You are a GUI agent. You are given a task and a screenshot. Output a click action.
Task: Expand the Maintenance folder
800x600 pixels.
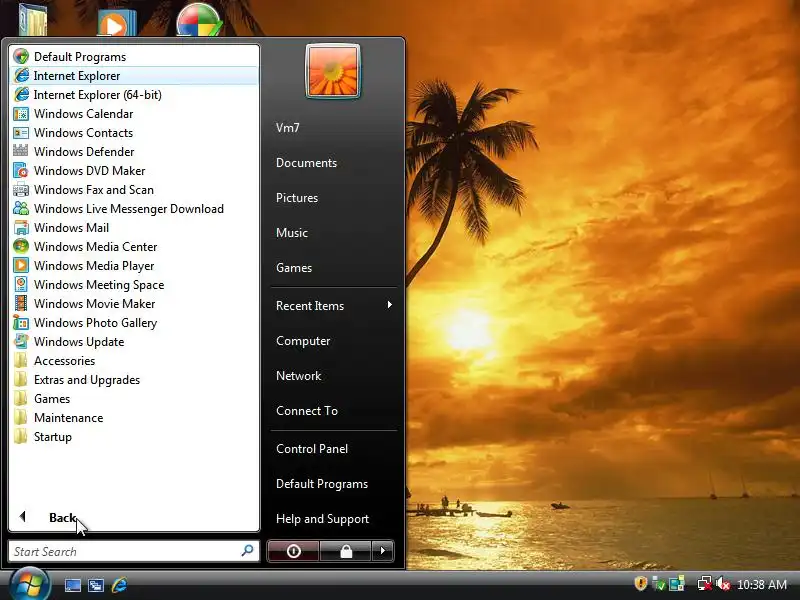coord(134,418)
